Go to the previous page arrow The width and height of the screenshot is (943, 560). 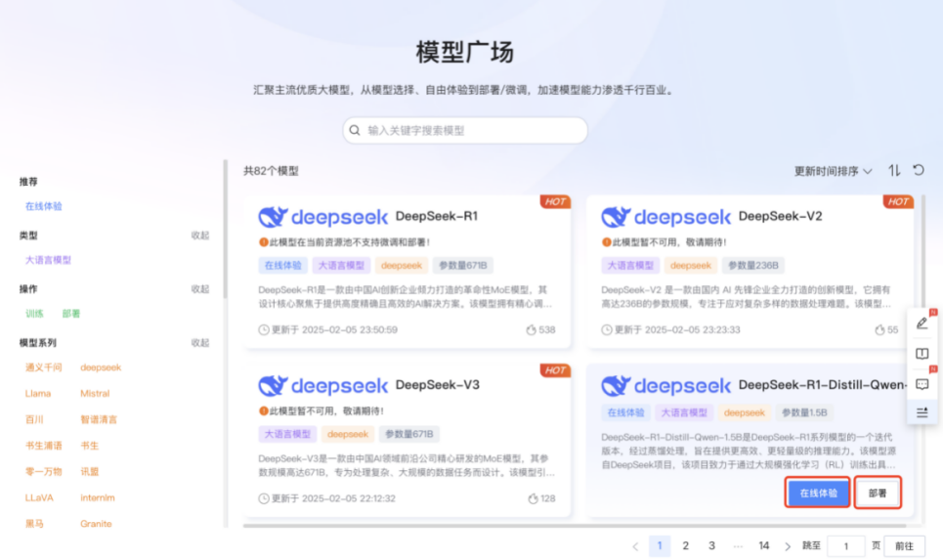pos(635,546)
